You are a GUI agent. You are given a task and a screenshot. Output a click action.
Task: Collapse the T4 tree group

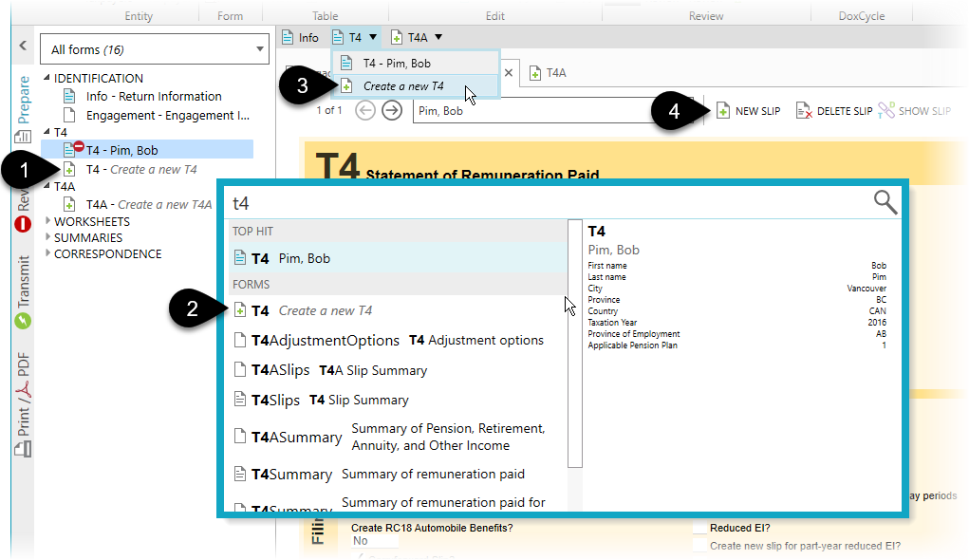[47, 132]
